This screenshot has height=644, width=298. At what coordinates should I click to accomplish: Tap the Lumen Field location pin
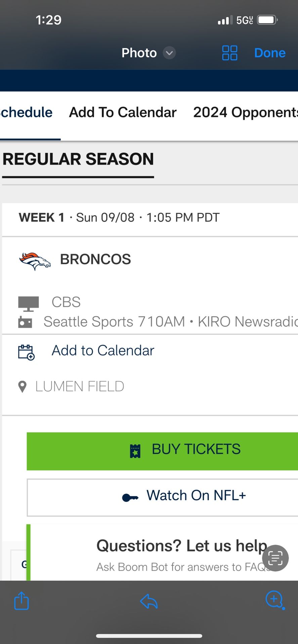click(23, 387)
